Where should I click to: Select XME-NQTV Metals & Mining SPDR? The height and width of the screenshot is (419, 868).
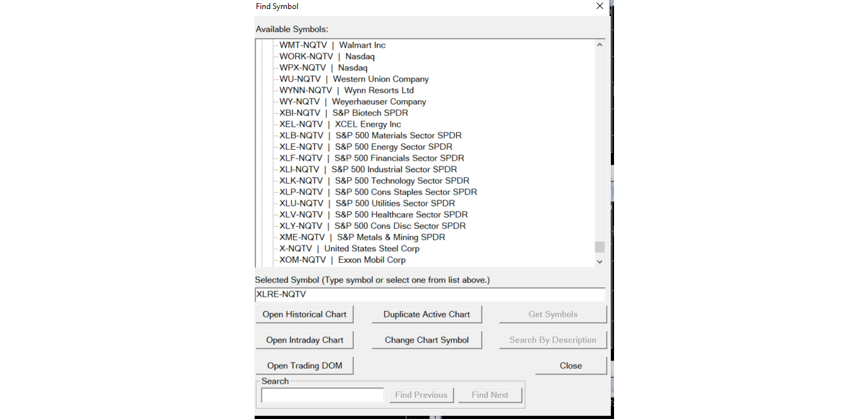[x=362, y=237]
